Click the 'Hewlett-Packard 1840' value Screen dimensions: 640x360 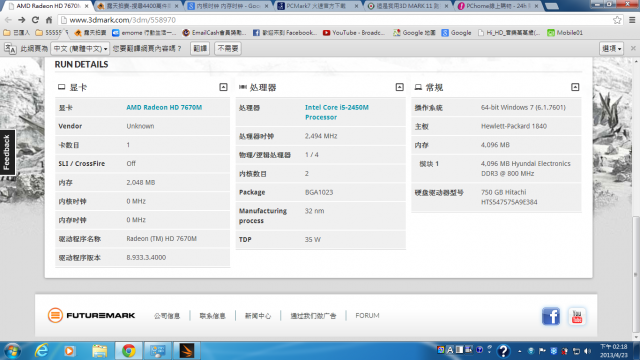click(x=513, y=126)
